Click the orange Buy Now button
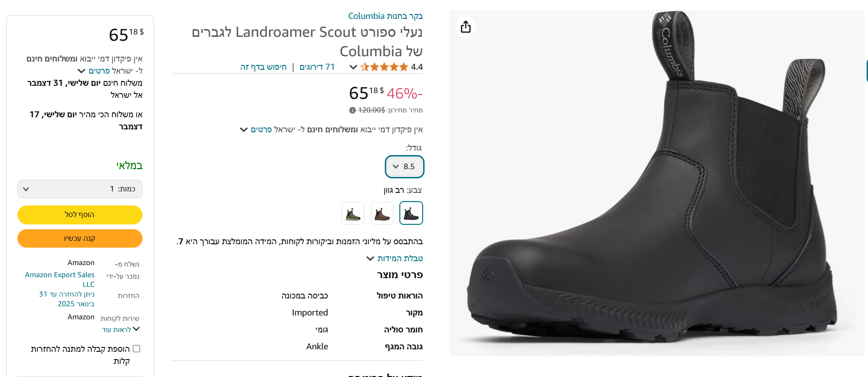The height and width of the screenshot is (377, 868). 80,238
